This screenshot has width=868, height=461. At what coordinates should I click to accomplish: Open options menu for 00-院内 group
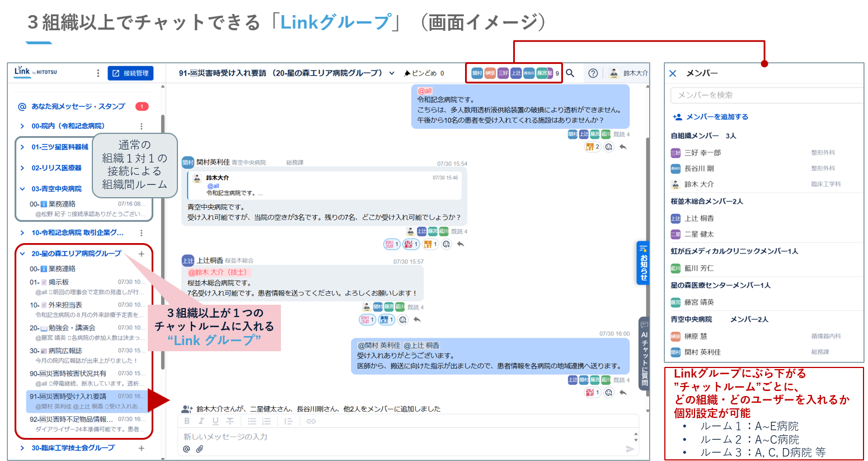(141, 126)
